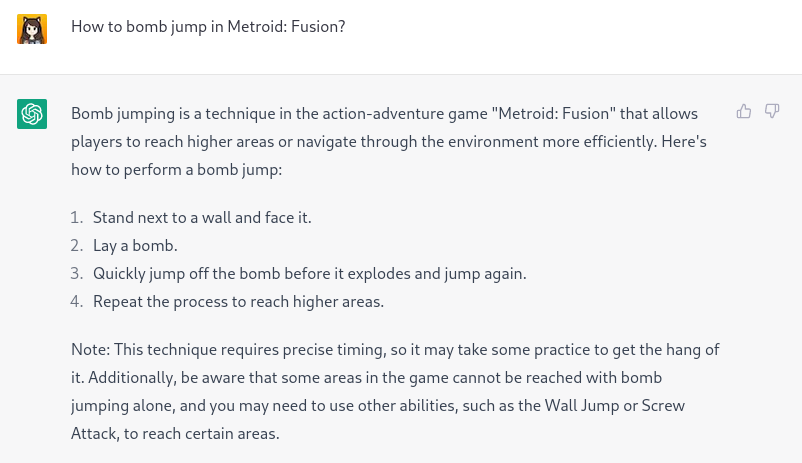
Task: Click the list number "2." marker
Action: point(77,245)
